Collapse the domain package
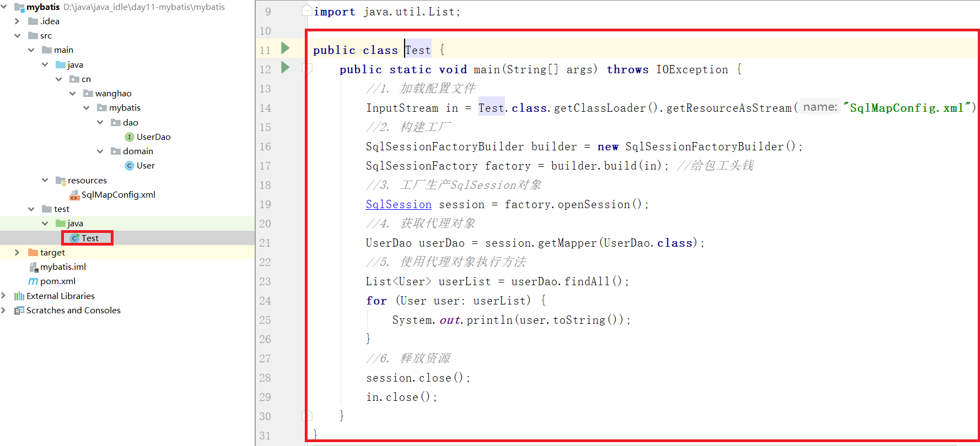Image resolution: width=980 pixels, height=446 pixels. coord(100,151)
